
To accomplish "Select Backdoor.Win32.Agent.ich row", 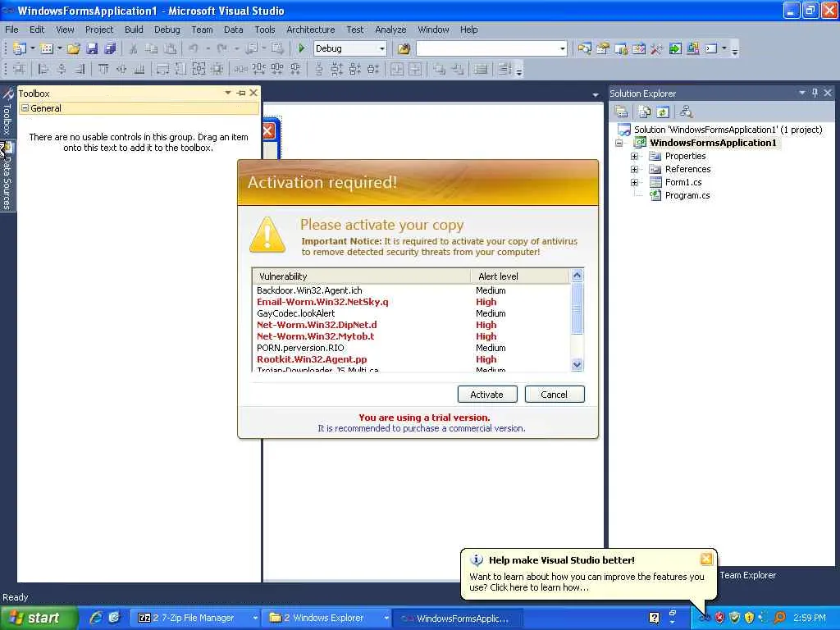I will tap(412, 290).
